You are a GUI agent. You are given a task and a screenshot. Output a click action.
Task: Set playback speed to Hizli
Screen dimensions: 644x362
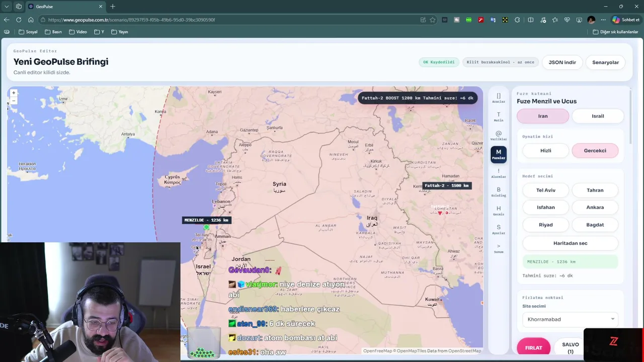point(545,150)
